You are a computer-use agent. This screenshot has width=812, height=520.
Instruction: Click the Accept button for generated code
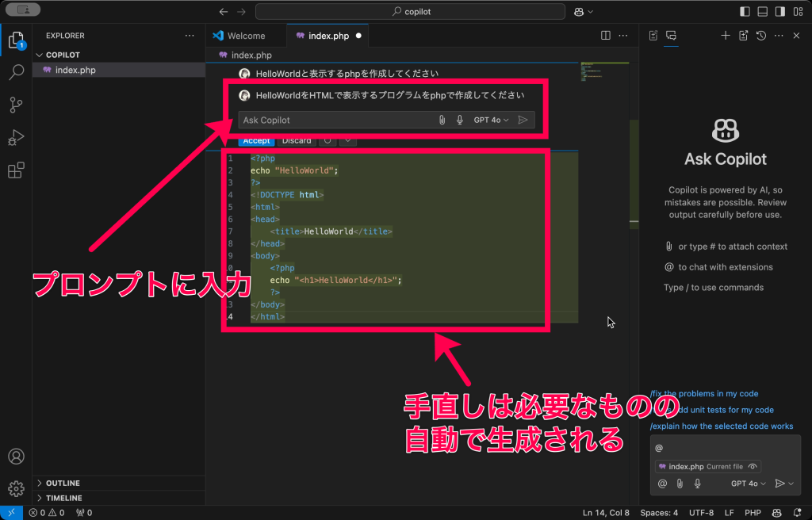coord(256,141)
